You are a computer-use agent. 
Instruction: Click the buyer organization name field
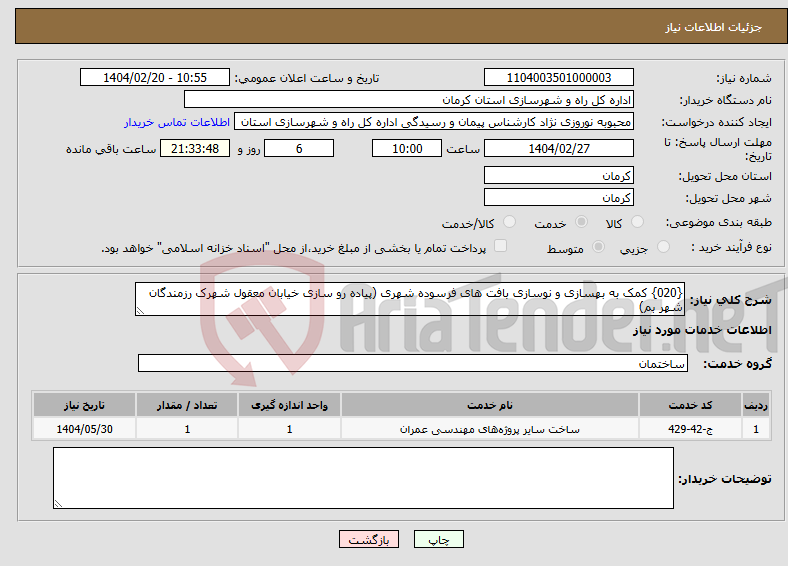tap(409, 100)
